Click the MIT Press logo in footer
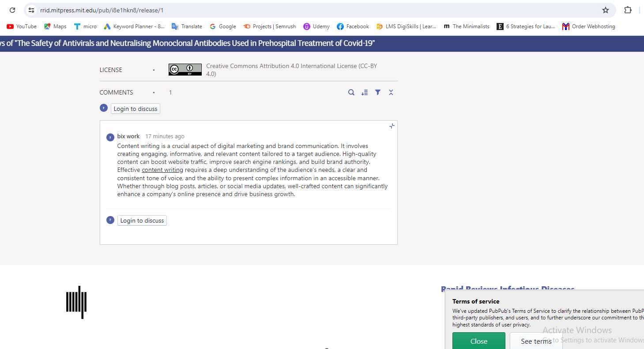 (76, 302)
